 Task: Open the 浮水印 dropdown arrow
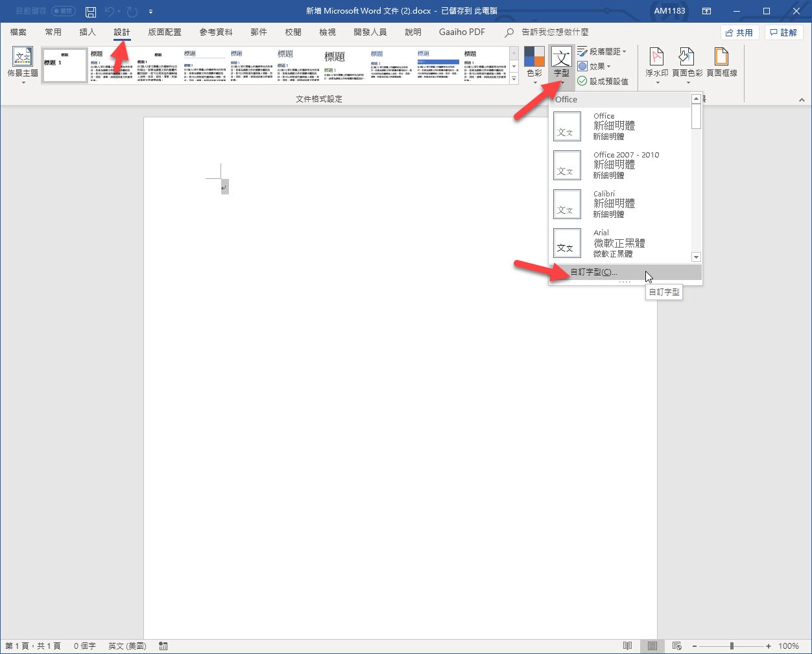click(x=657, y=83)
